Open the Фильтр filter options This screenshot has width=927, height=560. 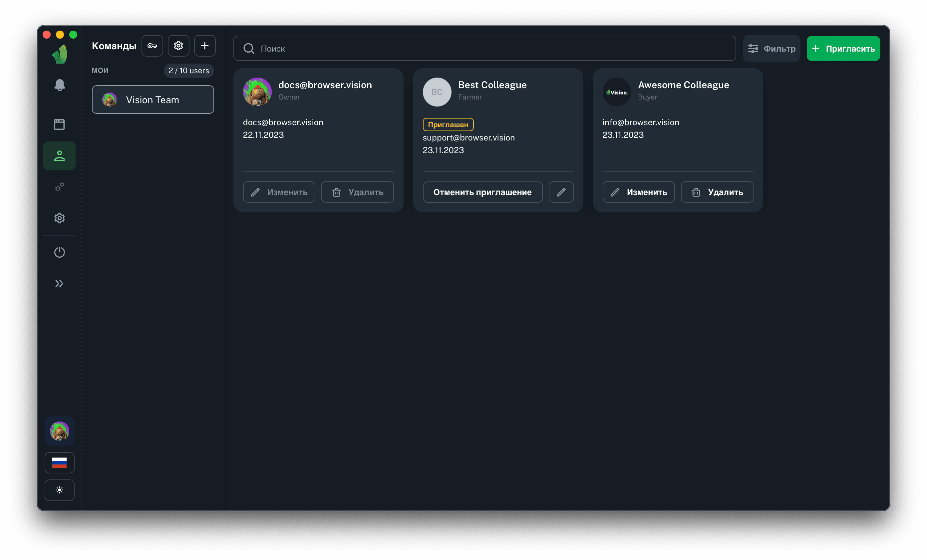771,49
